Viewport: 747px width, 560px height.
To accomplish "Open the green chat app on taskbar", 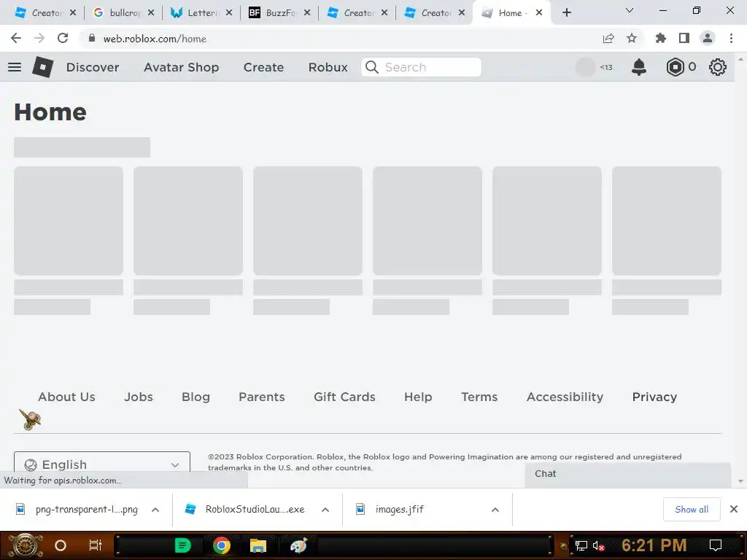I will point(183,545).
